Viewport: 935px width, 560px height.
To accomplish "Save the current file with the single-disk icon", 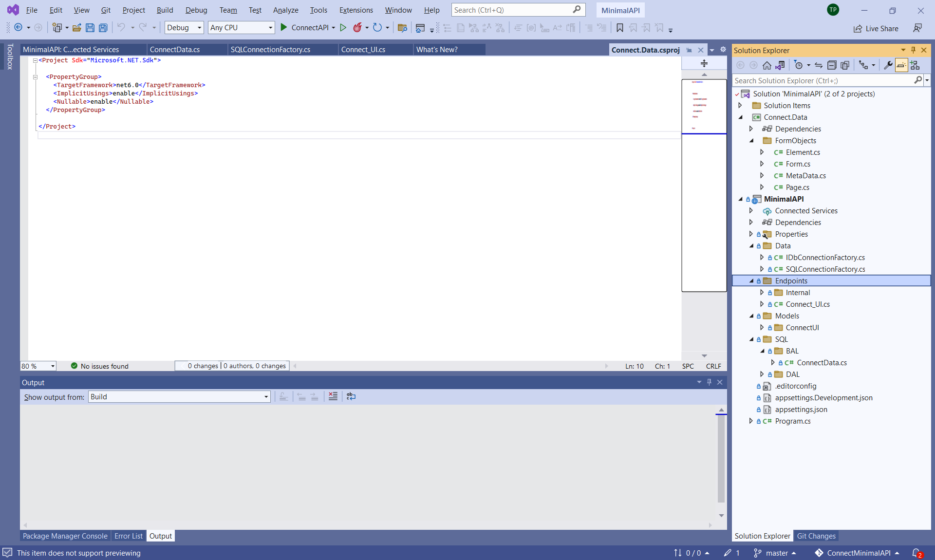I will [x=90, y=28].
